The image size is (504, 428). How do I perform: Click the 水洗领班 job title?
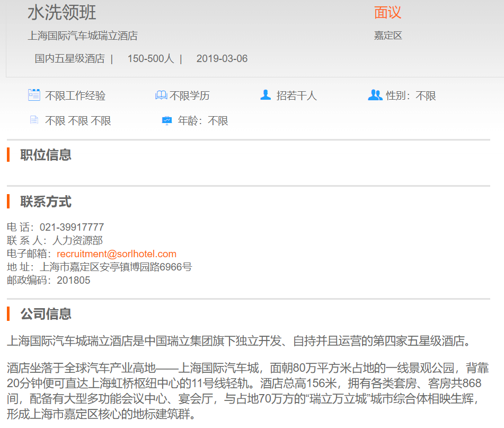pos(62,13)
